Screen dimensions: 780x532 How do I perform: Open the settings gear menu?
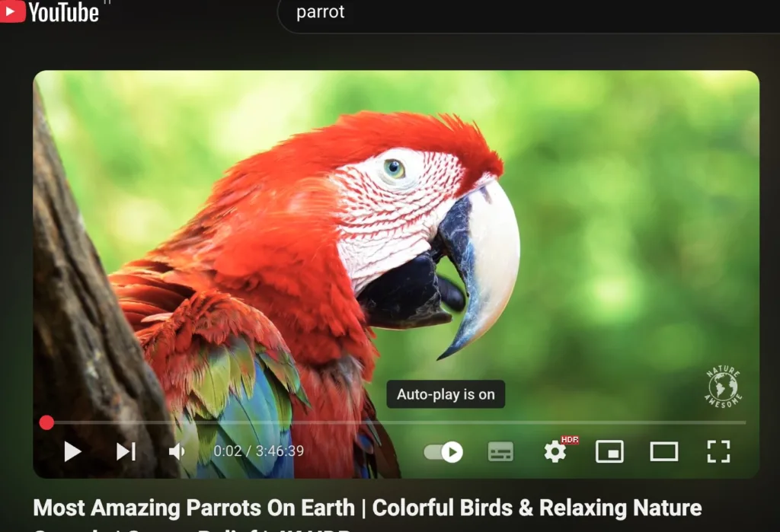point(555,452)
